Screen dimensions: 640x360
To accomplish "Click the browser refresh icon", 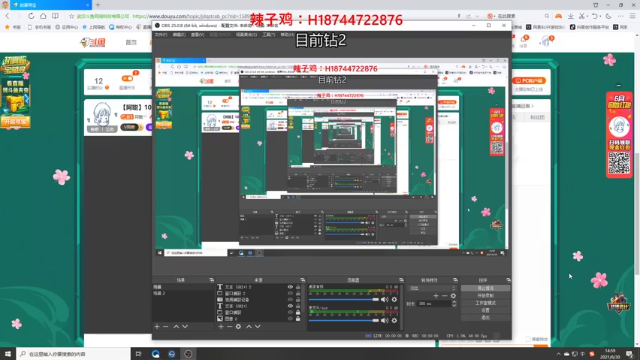I will tap(31, 16).
